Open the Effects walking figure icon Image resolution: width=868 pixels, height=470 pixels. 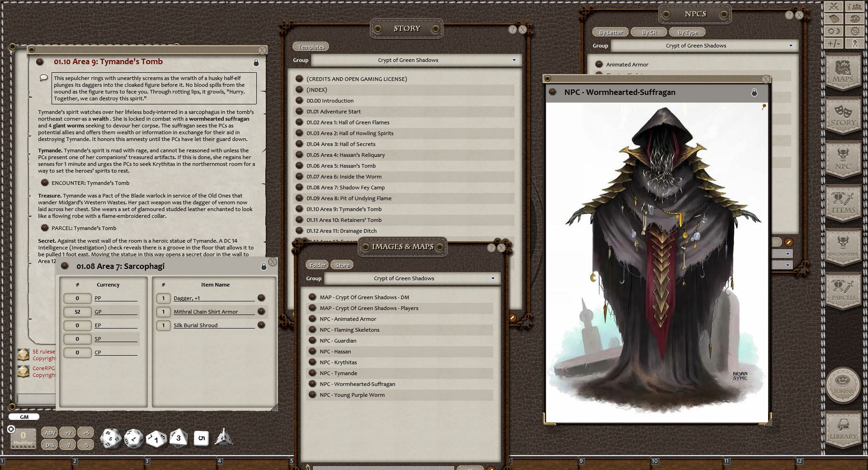854,43
